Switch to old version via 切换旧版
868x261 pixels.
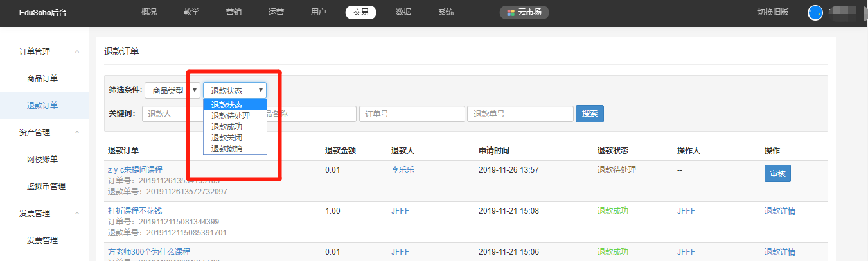773,12
